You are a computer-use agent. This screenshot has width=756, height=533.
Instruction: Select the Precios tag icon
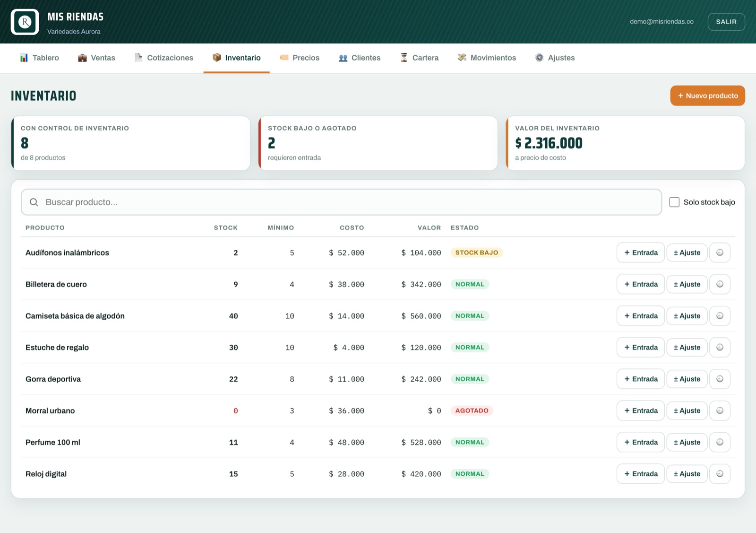click(x=284, y=58)
